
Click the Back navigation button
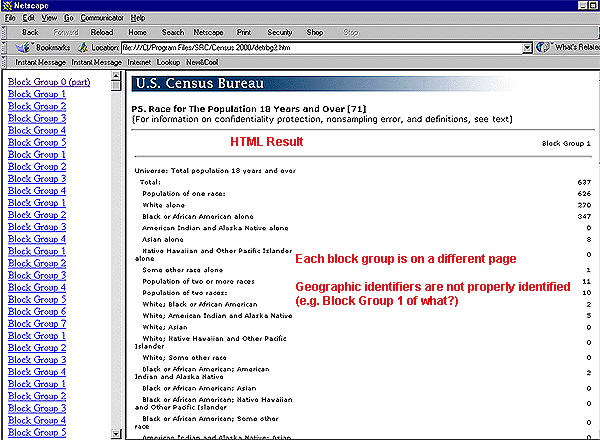(30, 32)
